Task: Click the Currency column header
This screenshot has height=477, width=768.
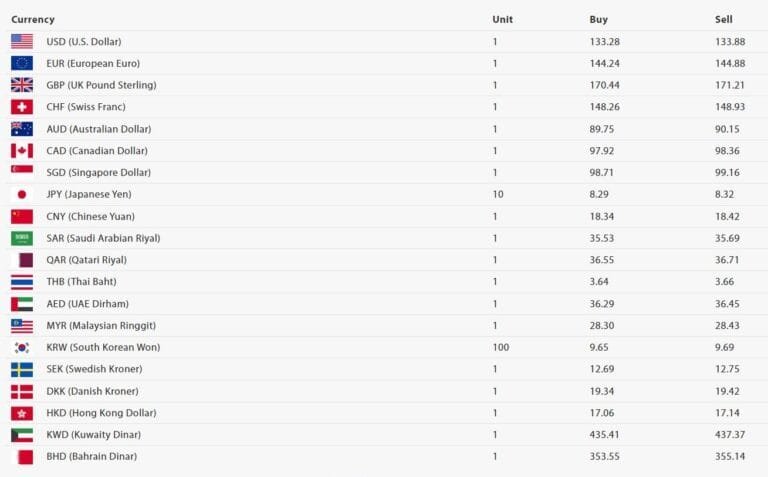Action: coord(33,19)
